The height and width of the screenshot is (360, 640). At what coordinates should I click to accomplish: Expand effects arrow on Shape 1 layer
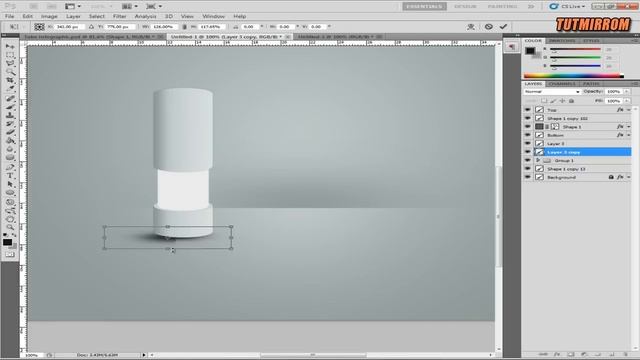(629, 127)
